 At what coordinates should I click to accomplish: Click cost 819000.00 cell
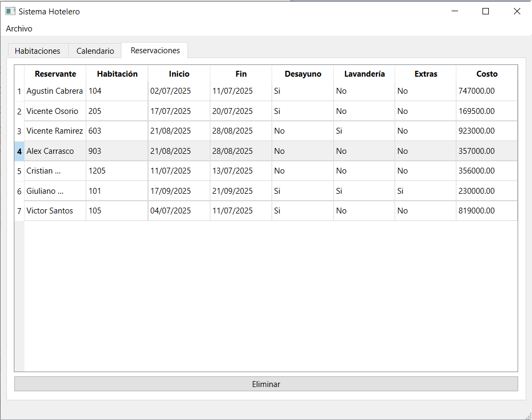tap(487, 211)
